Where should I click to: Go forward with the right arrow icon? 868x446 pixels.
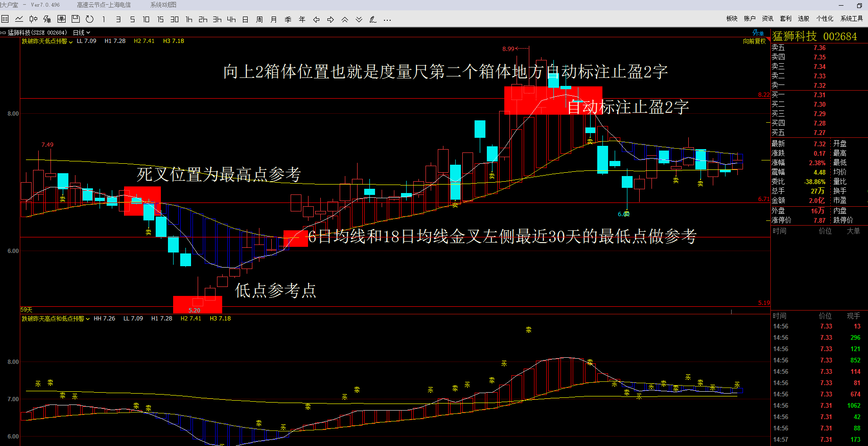[x=330, y=19]
